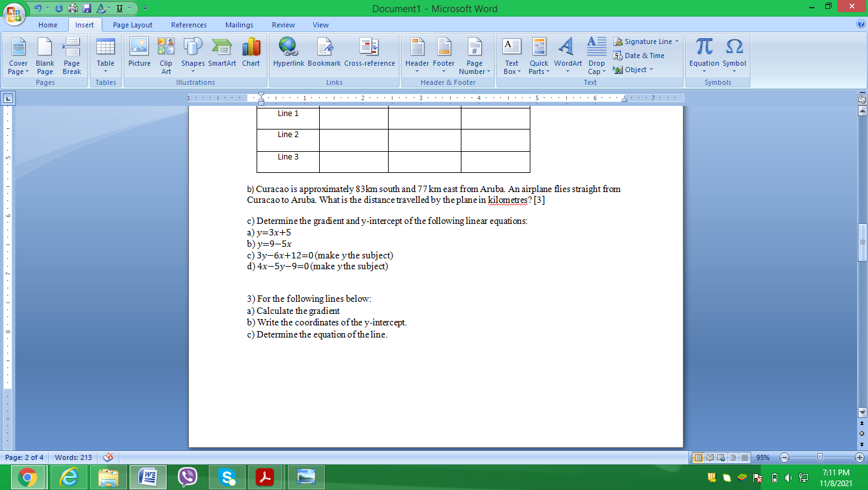Add a Signature Line
The height and width of the screenshot is (490, 868).
tap(645, 41)
